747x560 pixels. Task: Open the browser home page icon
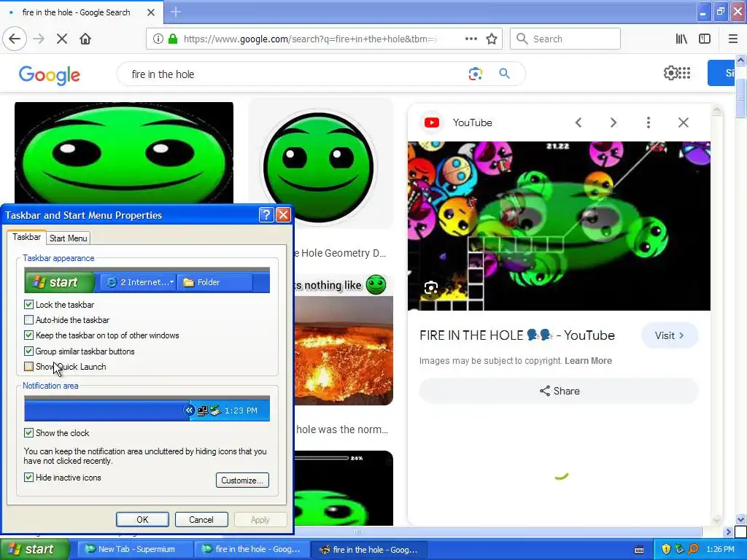coord(85,39)
